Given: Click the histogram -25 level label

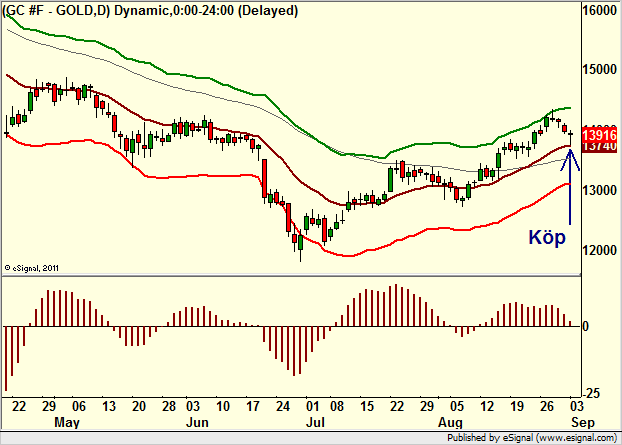Looking at the screenshot, I should tap(590, 393).
